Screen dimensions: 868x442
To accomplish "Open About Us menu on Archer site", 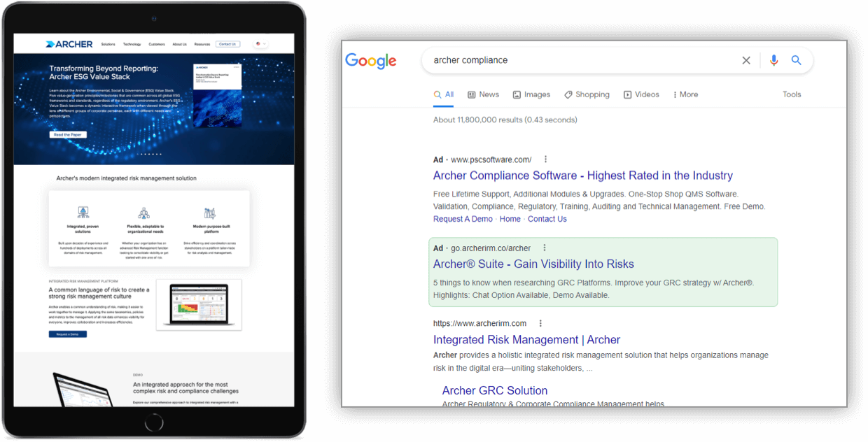I will 180,44.
